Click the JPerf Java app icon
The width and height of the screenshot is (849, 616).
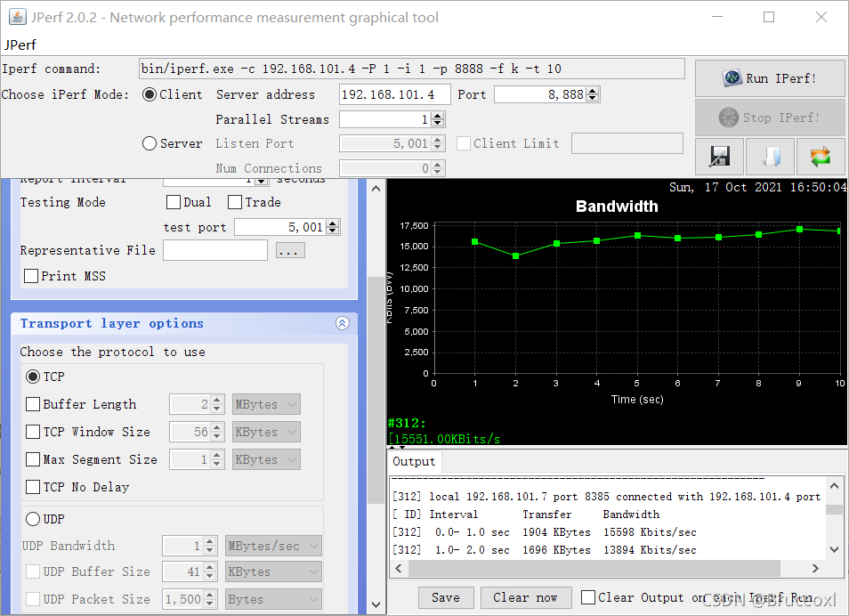click(x=17, y=17)
